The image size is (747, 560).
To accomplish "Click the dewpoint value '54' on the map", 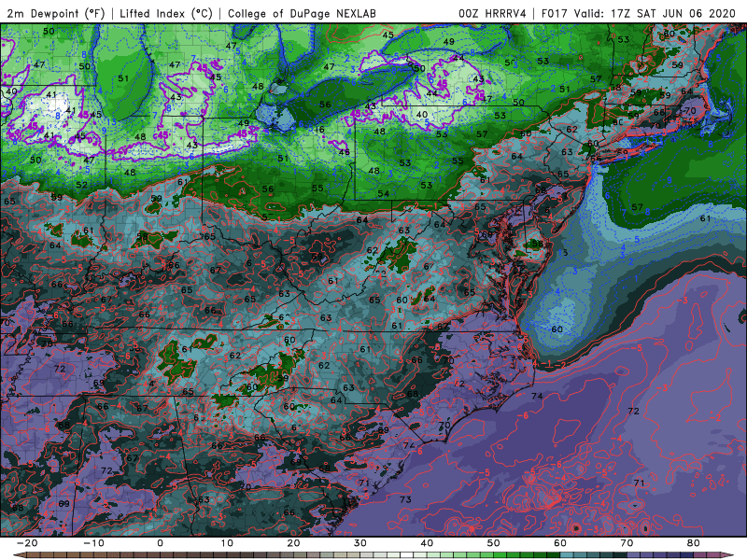I will 384,193.
